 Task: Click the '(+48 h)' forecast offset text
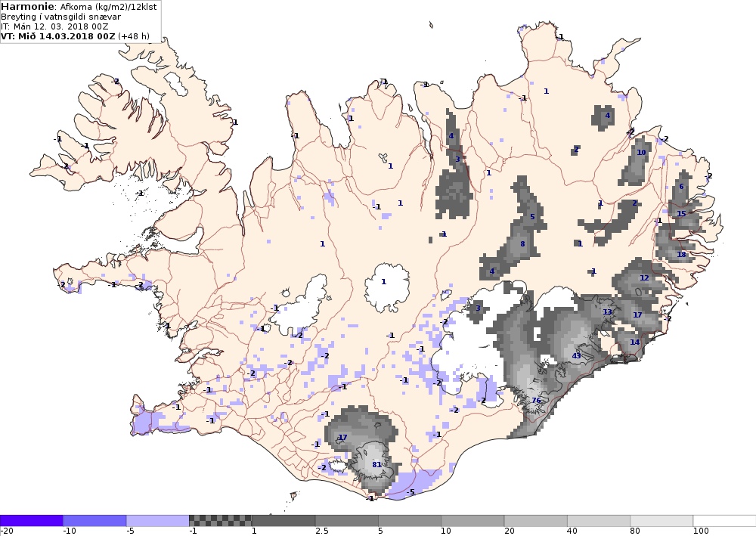coord(134,36)
